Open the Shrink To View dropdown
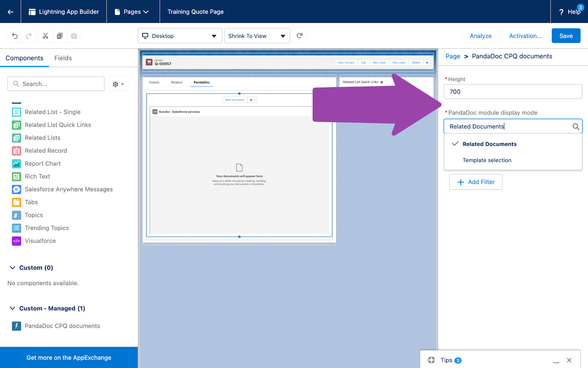588x368 pixels. click(257, 36)
